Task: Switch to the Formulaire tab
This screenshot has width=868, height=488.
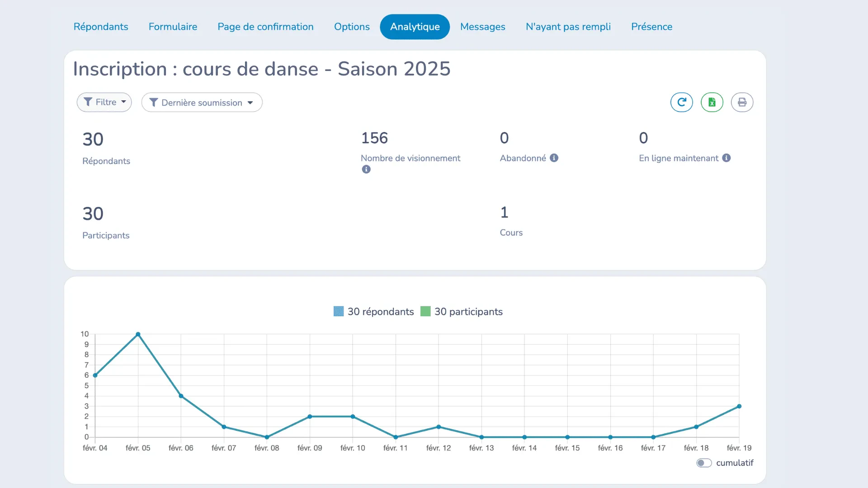Action: tap(173, 27)
